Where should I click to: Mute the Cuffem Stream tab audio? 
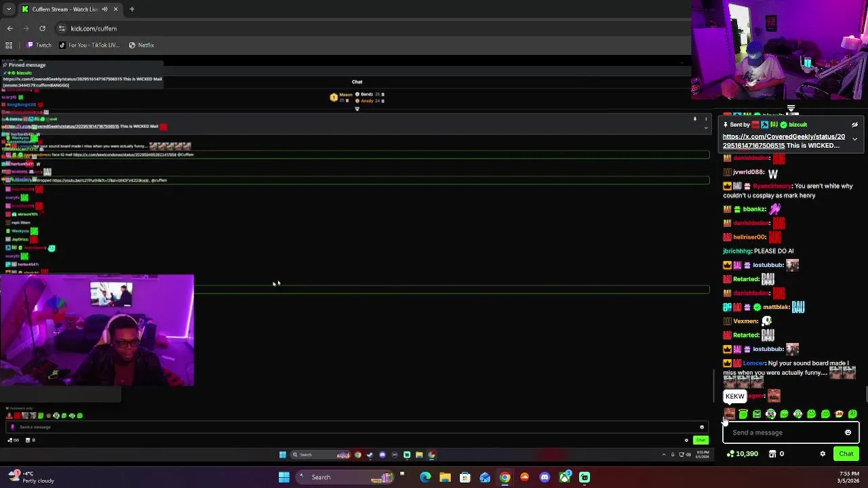(x=104, y=9)
